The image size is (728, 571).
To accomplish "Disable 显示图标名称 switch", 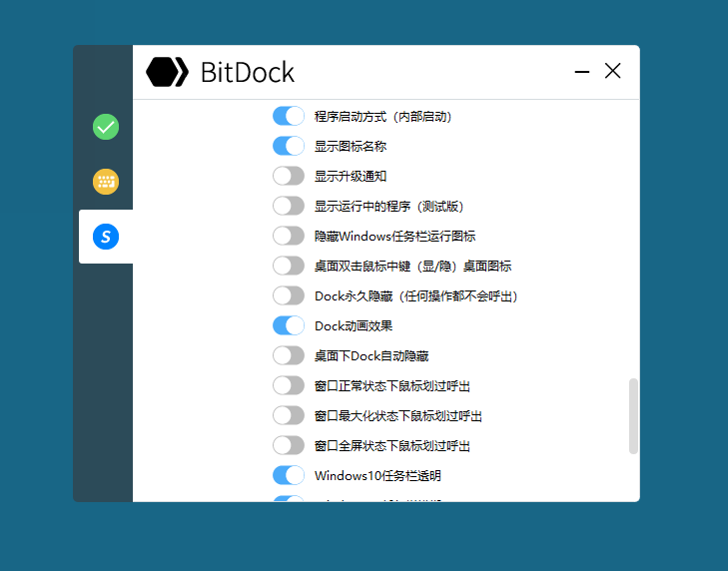I will click(289, 146).
